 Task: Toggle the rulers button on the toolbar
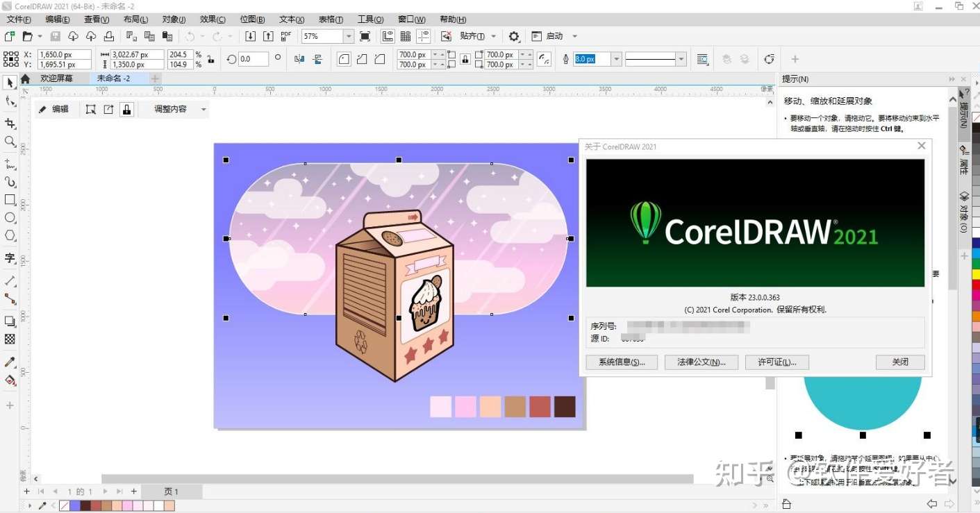pos(388,36)
